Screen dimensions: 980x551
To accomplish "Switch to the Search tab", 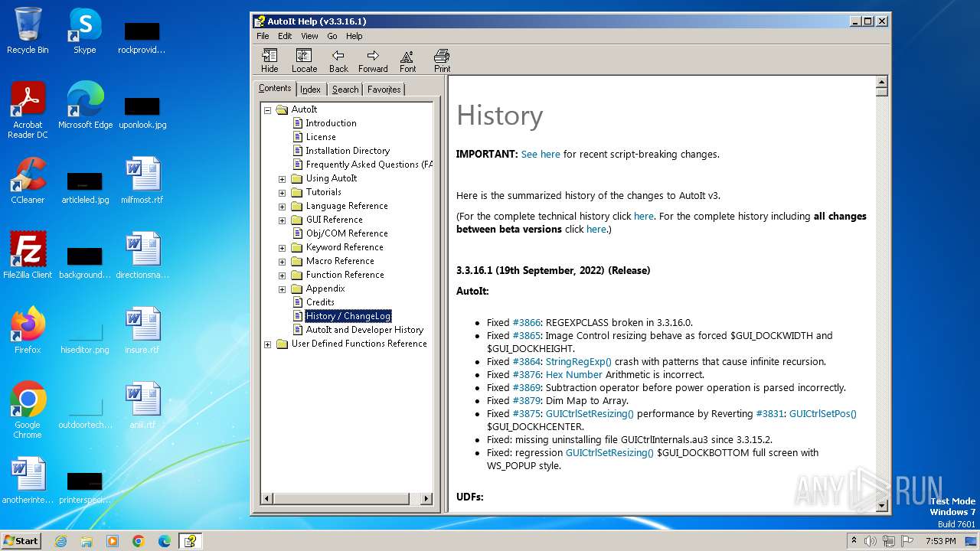I will [x=345, y=90].
